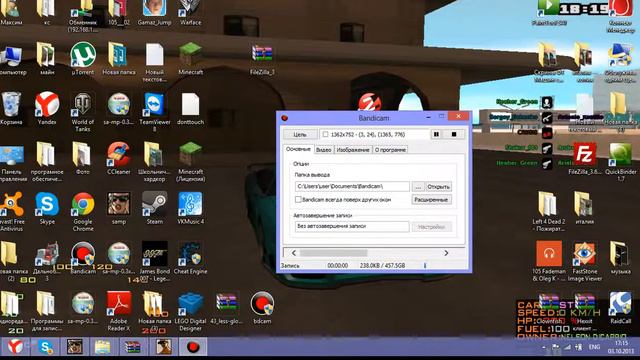Select the RaidCall desktop icon
Image resolution: width=640 pixels, height=360 pixels.
click(620, 308)
